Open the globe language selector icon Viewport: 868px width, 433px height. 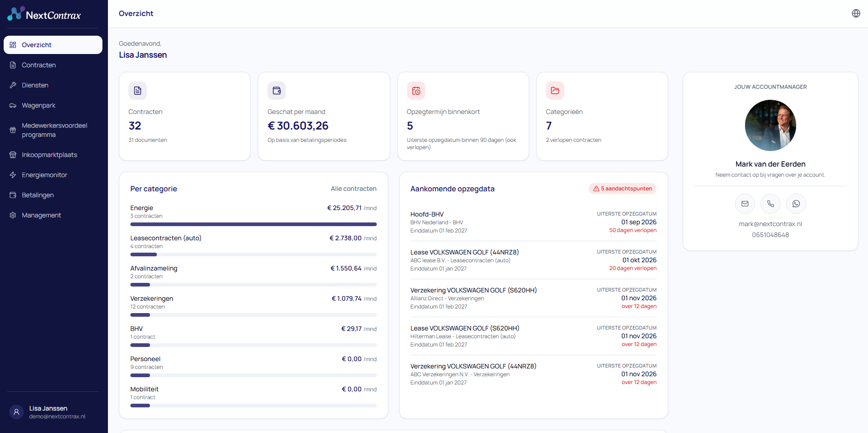click(x=856, y=13)
